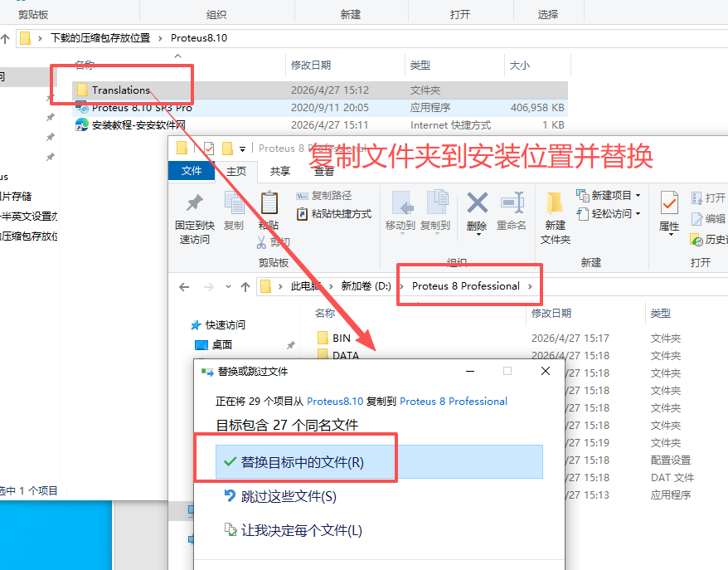
Task: Sort by 名称 column in front window
Action: click(325, 313)
